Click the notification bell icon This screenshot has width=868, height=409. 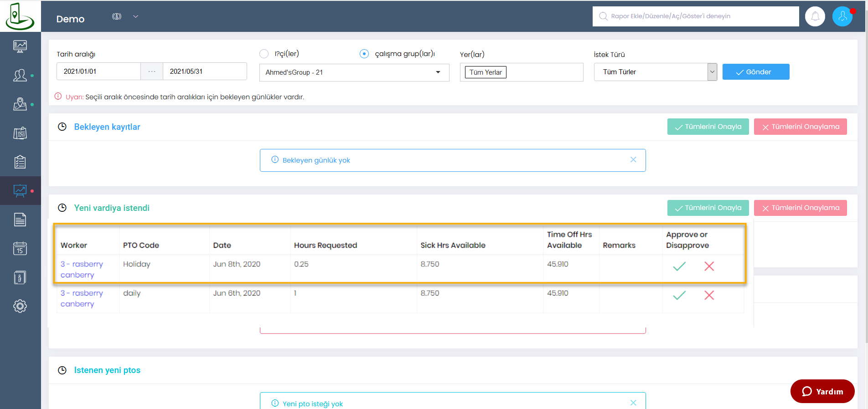815,17
